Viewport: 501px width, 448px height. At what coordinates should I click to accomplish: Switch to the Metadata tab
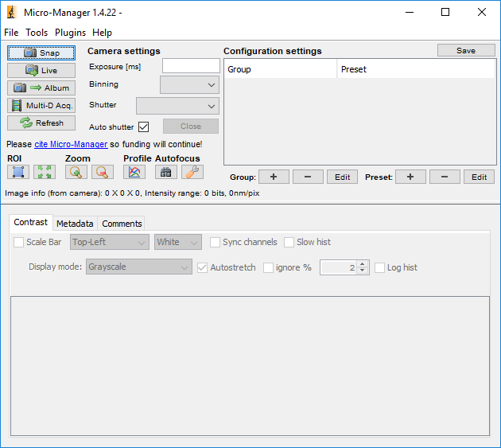point(75,224)
